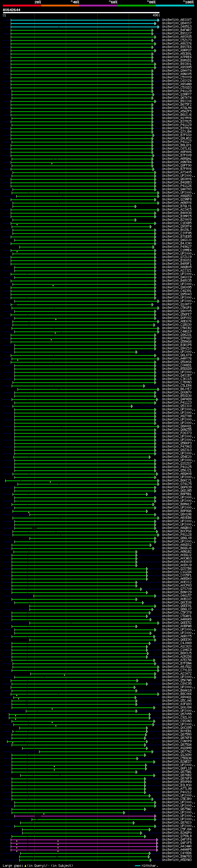Click the query name AV642644
The height and width of the screenshot is (868, 197).
point(11,10)
